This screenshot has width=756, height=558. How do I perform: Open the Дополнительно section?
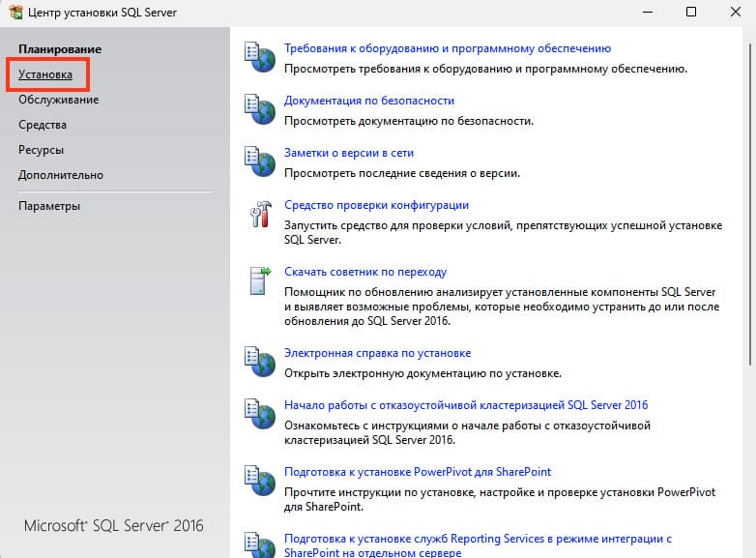point(61,175)
